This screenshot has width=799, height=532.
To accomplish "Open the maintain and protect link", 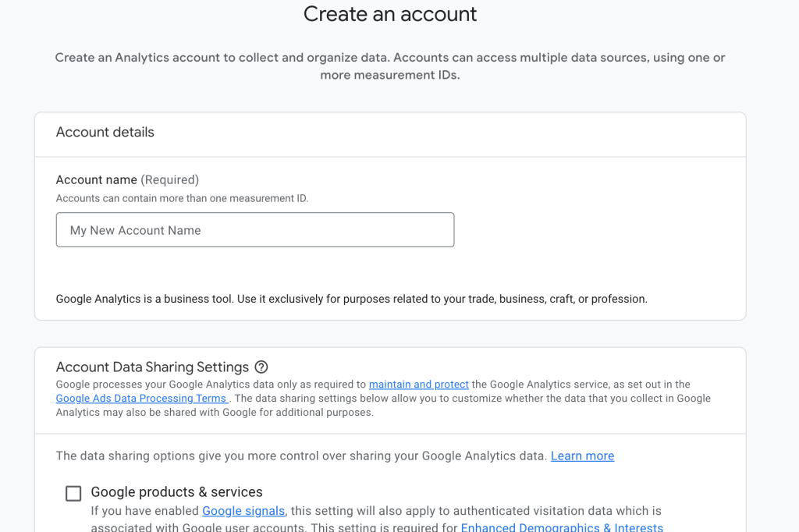I will [x=418, y=384].
